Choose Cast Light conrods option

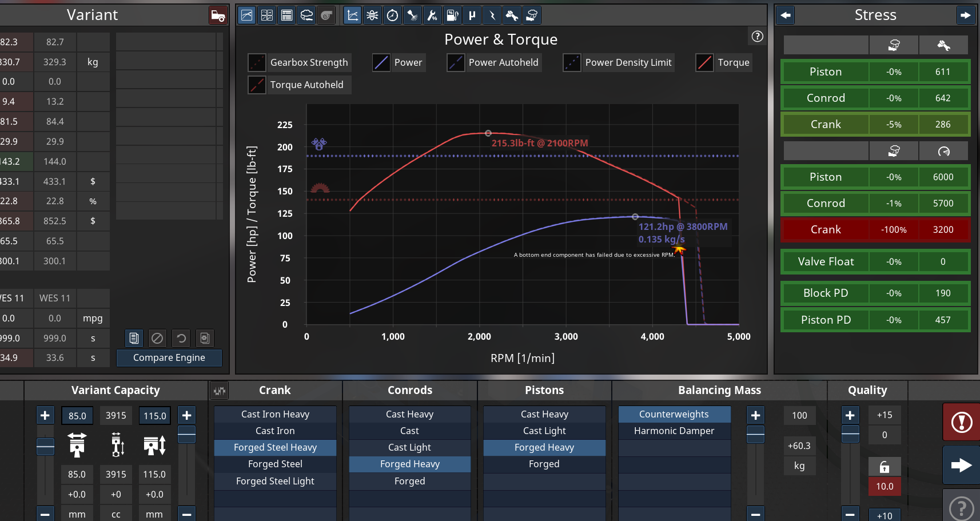point(409,447)
